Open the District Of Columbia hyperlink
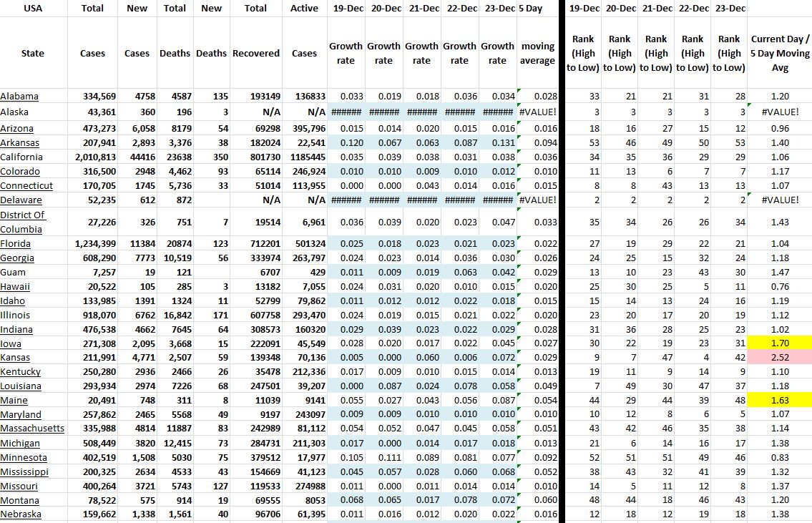 [24, 223]
